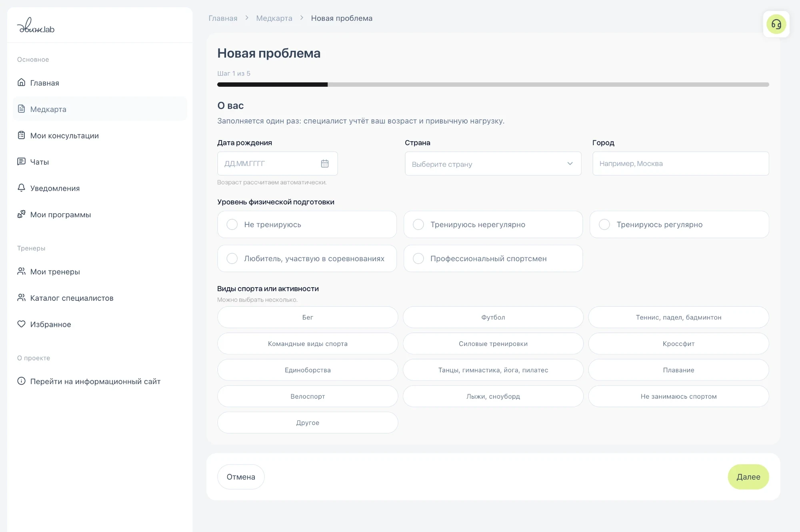Open Мои консультации in the sidebar
Image resolution: width=800 pixels, height=532 pixels.
click(100, 136)
